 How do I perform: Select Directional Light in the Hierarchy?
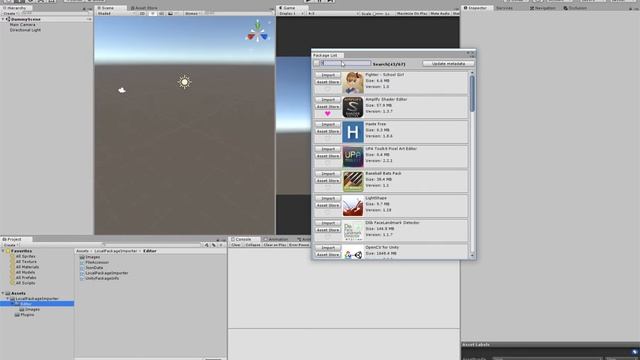click(x=25, y=30)
